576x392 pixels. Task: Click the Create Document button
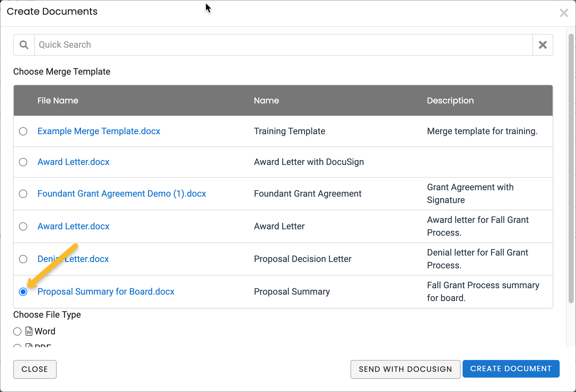coord(511,369)
